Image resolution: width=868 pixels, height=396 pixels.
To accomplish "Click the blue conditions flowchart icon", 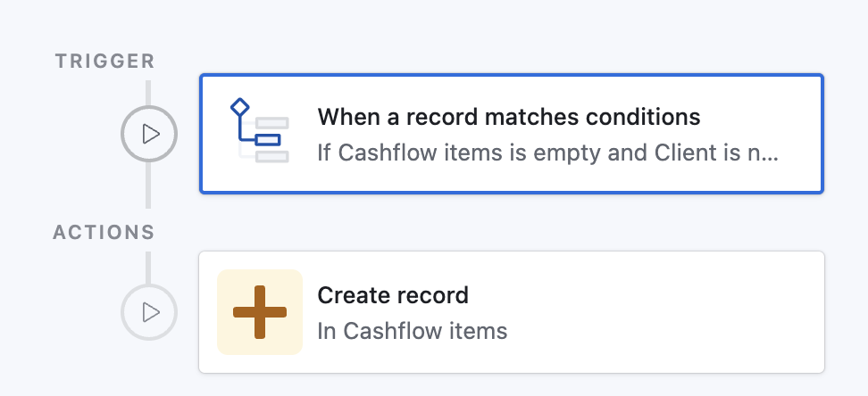I will pyautogui.click(x=260, y=132).
